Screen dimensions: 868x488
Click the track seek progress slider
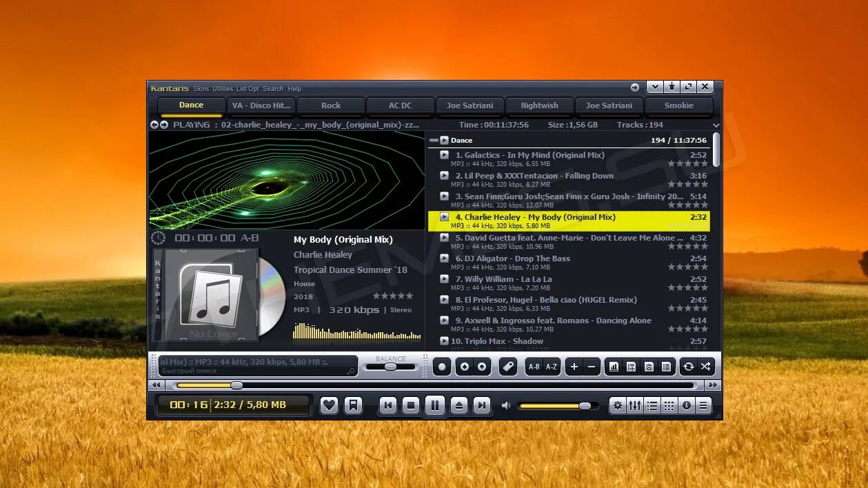tap(434, 385)
